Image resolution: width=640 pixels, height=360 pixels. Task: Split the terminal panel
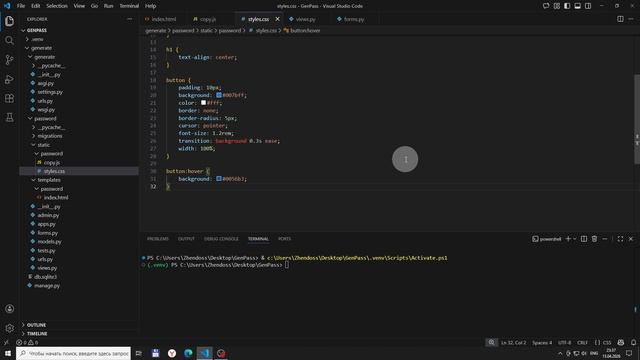pyautogui.click(x=584, y=239)
